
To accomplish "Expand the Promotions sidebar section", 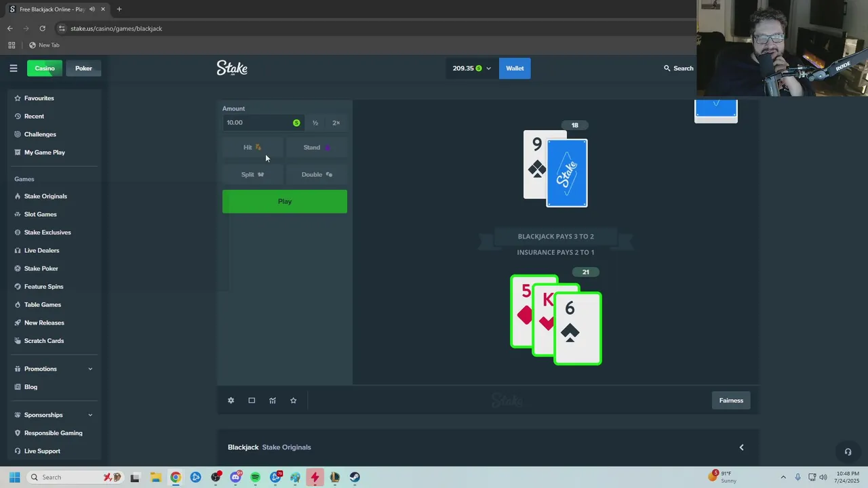I will [x=90, y=369].
